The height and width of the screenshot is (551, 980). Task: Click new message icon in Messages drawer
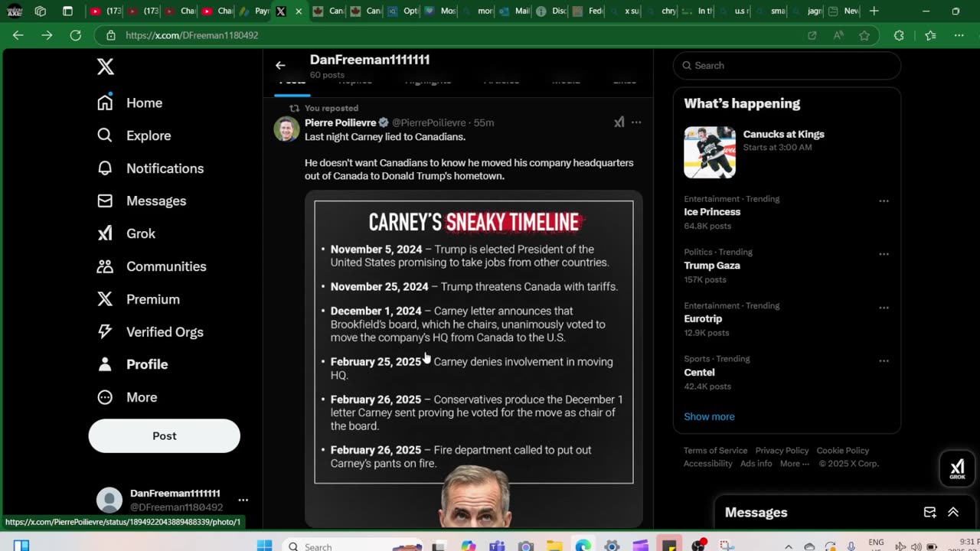pos(929,513)
